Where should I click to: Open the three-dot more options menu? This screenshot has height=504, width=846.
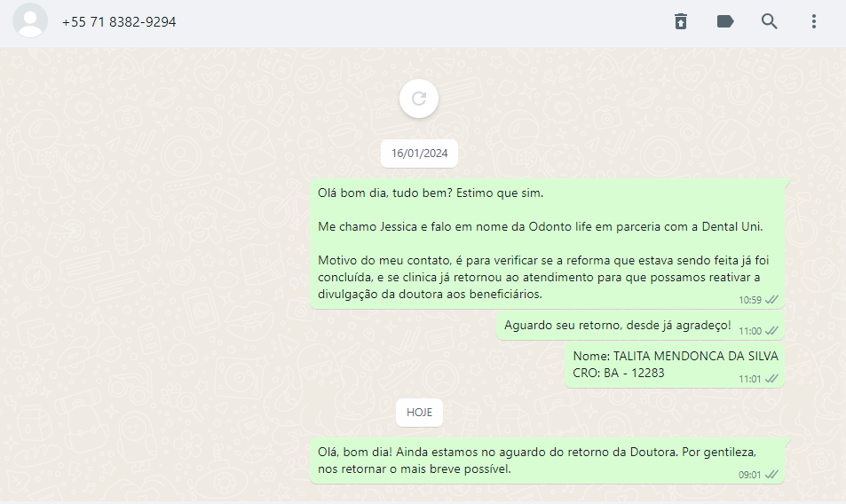[814, 21]
